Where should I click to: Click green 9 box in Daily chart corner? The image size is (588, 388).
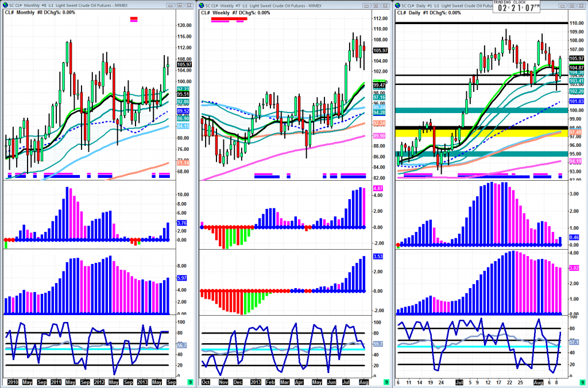point(581,382)
